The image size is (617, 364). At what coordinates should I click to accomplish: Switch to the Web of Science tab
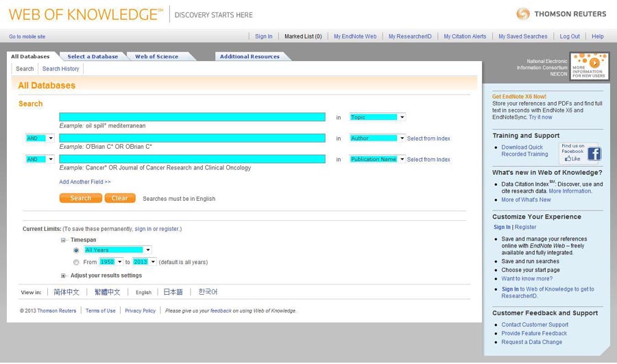[156, 57]
